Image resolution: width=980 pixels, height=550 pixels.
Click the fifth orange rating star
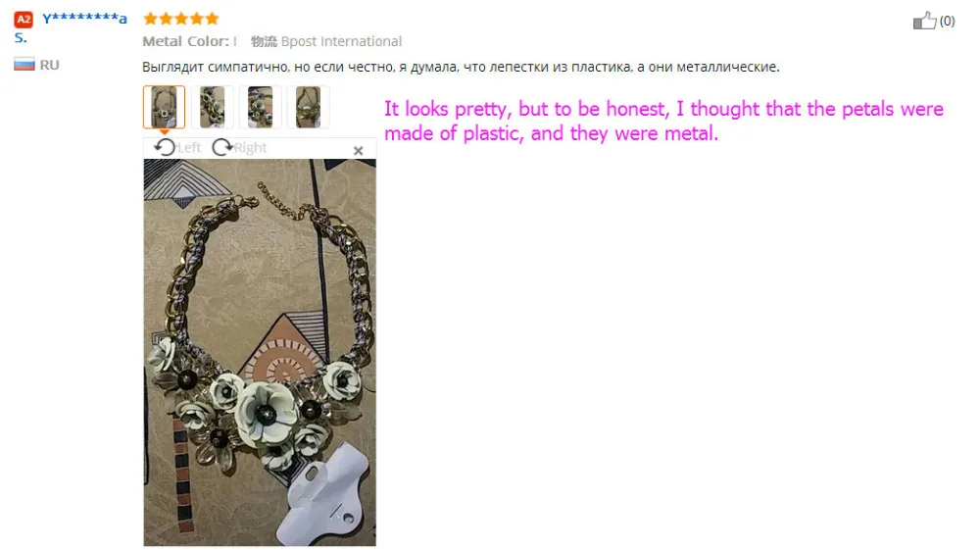(212, 19)
